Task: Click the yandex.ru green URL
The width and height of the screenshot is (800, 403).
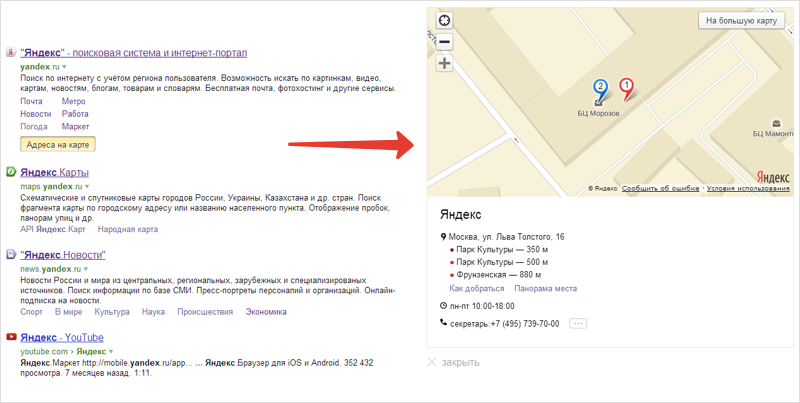Action: click(40, 67)
